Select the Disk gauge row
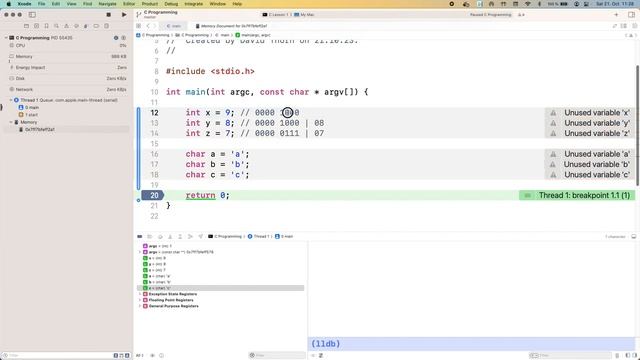 pyautogui.click(x=68, y=78)
